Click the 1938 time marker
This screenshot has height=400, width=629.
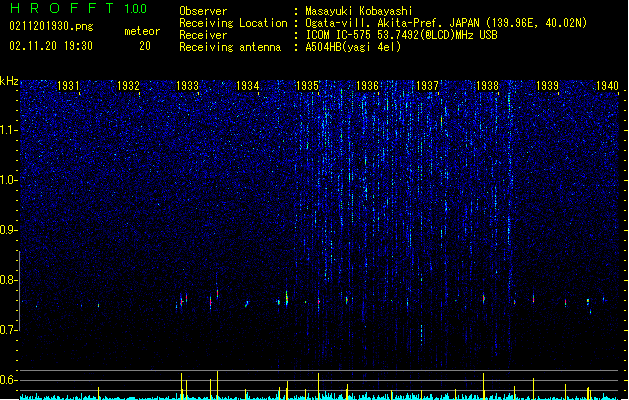click(x=487, y=85)
